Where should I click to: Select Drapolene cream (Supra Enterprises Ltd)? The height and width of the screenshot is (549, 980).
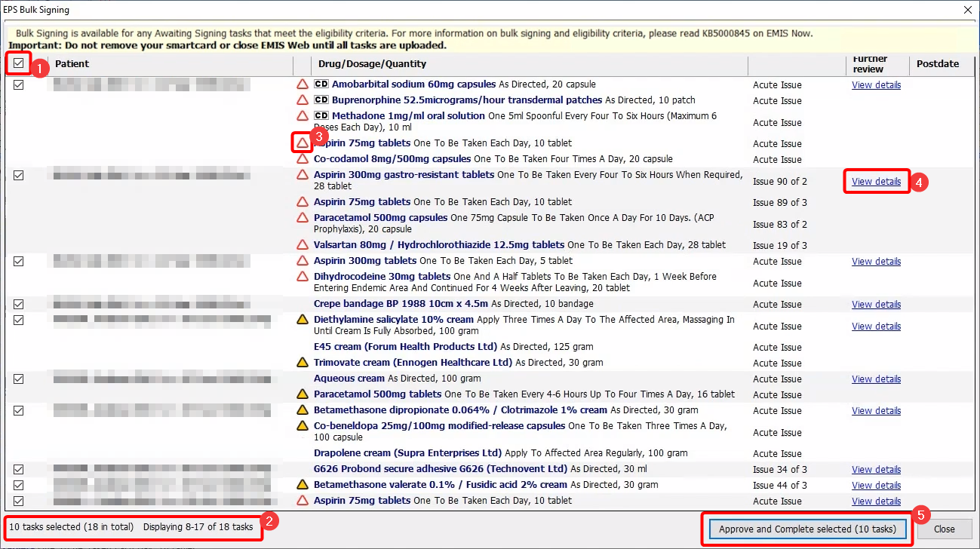pyautogui.click(x=407, y=453)
